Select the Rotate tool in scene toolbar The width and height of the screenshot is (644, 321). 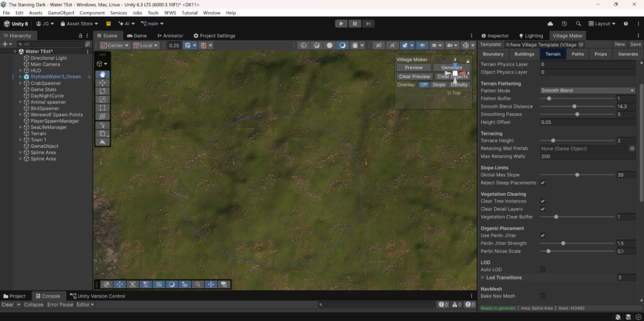click(103, 91)
